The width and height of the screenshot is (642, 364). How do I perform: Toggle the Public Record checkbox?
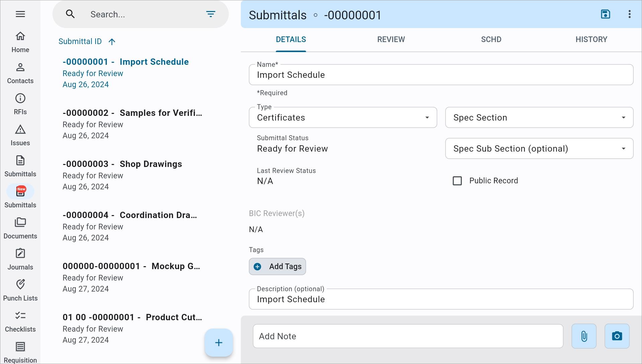[x=457, y=180]
